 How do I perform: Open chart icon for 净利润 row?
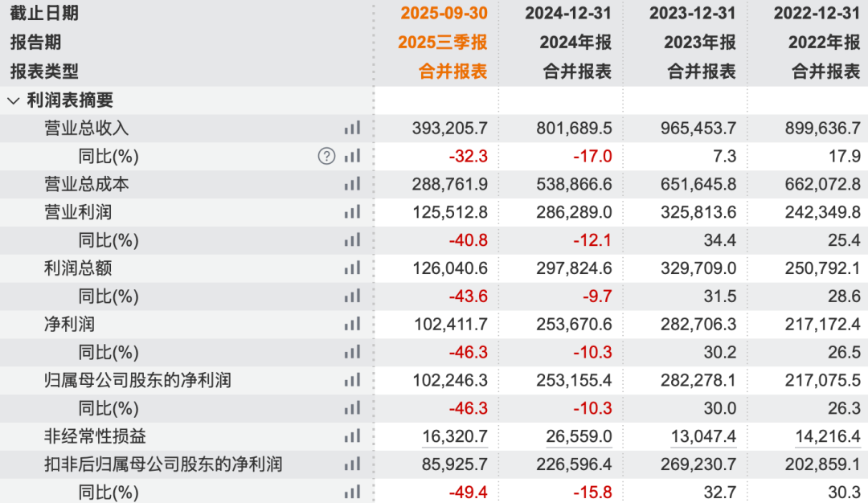(352, 324)
